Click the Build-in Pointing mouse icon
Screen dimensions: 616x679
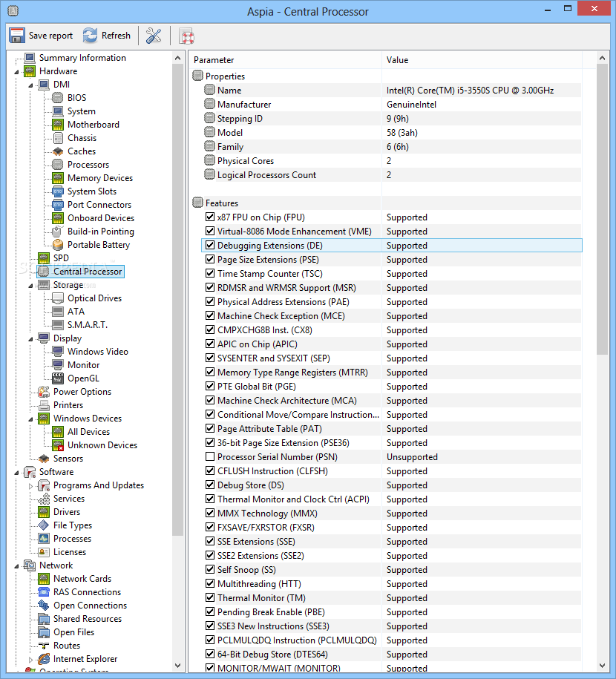click(58, 232)
